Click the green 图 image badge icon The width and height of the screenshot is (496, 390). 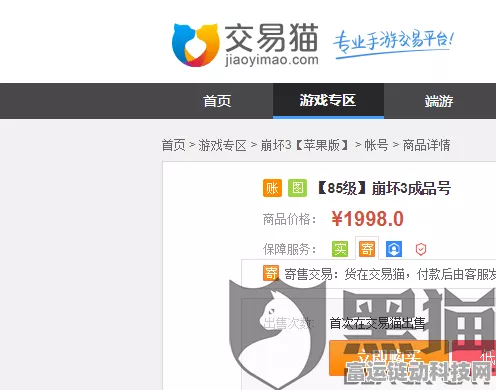coord(297,188)
